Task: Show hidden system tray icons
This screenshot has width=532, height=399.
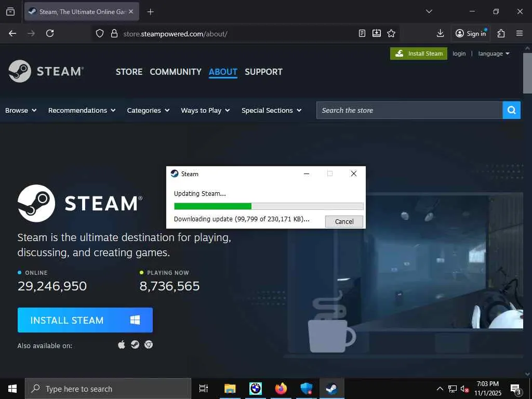Action: coord(440,389)
